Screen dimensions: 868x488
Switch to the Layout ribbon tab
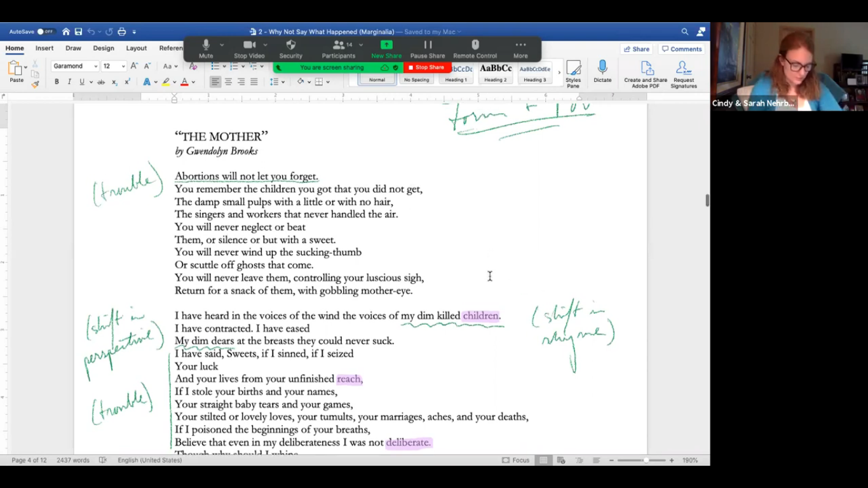point(136,48)
